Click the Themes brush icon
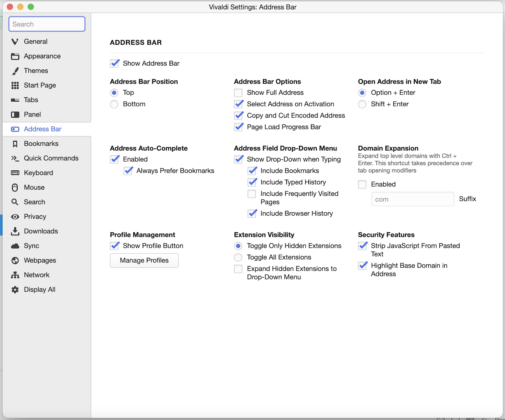505x420 pixels. [15, 71]
